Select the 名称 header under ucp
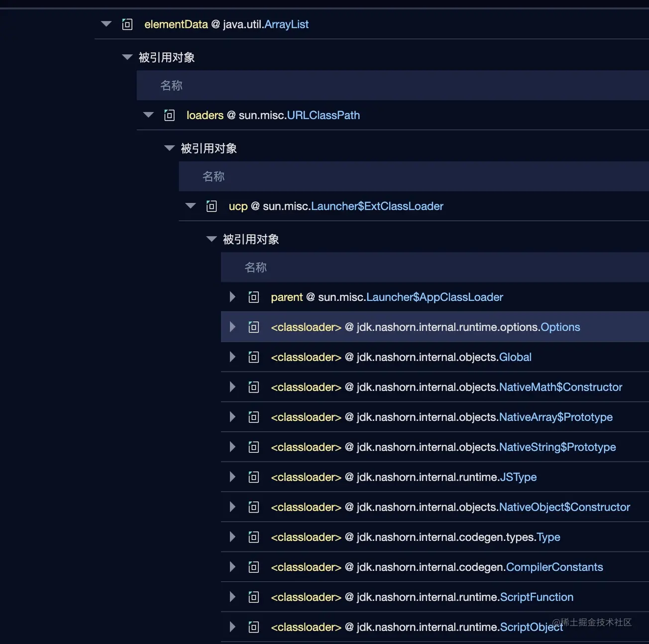Screen dimensions: 649x644 pos(255,267)
